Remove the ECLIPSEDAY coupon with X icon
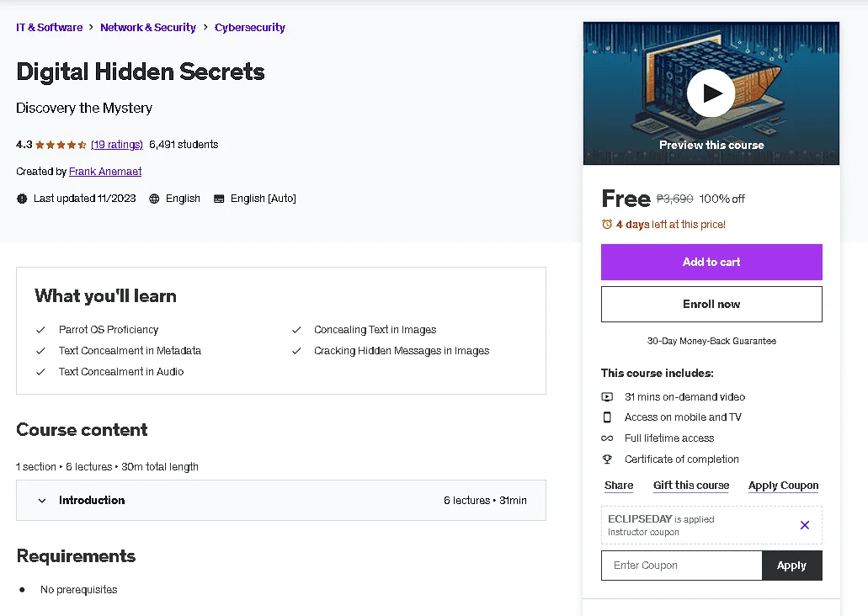This screenshot has width=868, height=616. [x=805, y=524]
